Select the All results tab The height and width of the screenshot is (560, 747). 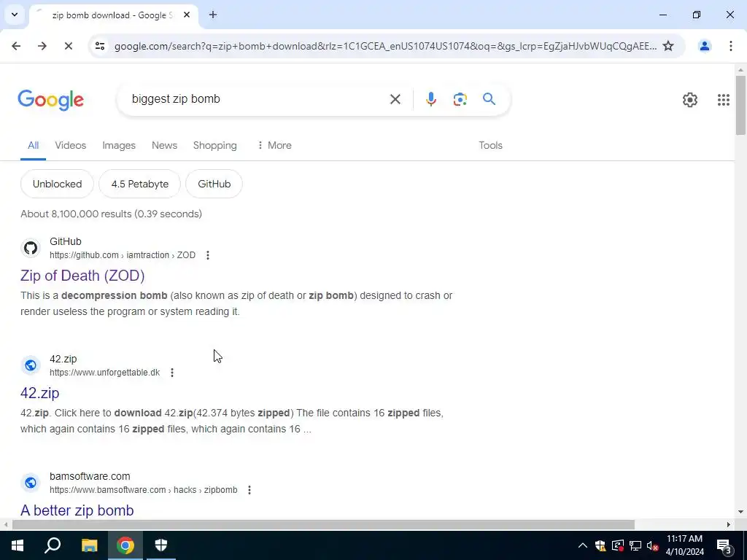pyautogui.click(x=33, y=145)
